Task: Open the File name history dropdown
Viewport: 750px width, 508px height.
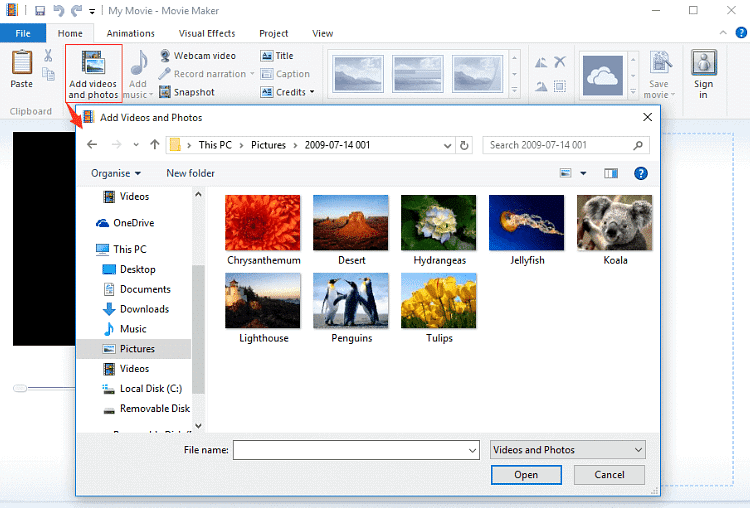Action: tap(472, 451)
